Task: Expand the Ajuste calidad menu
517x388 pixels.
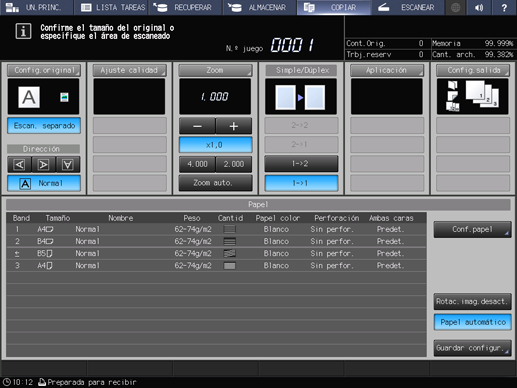Action: 130,70
